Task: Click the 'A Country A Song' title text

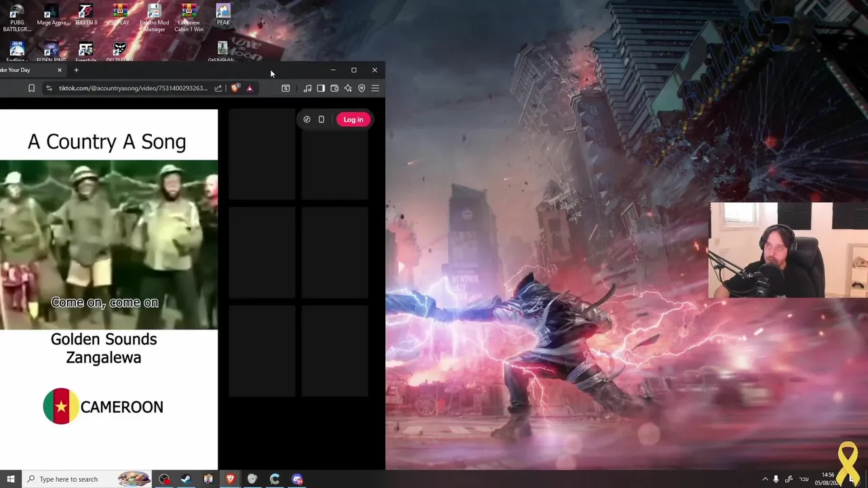Action: click(x=106, y=142)
